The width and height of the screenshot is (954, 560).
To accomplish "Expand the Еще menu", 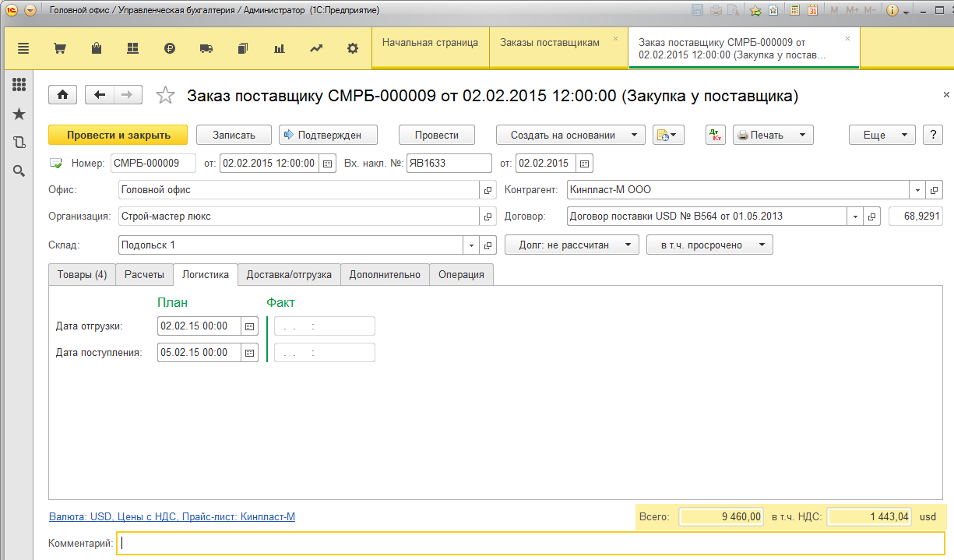I will [x=882, y=135].
